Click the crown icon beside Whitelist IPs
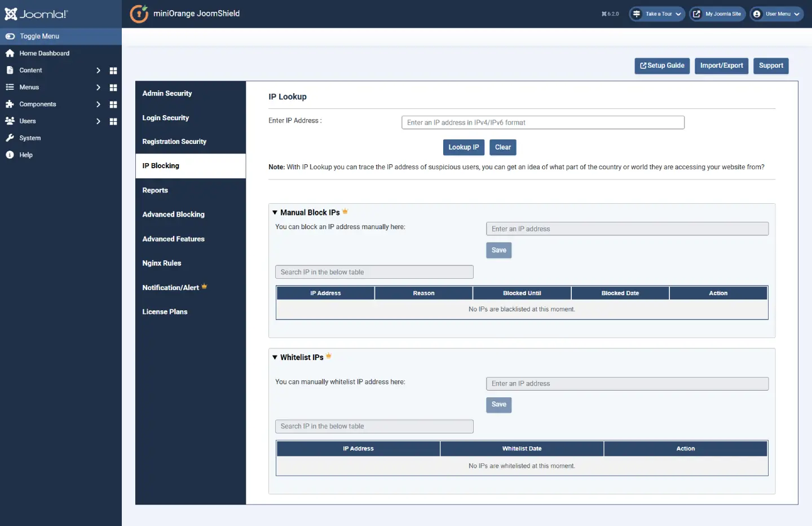The height and width of the screenshot is (526, 812). tap(329, 356)
